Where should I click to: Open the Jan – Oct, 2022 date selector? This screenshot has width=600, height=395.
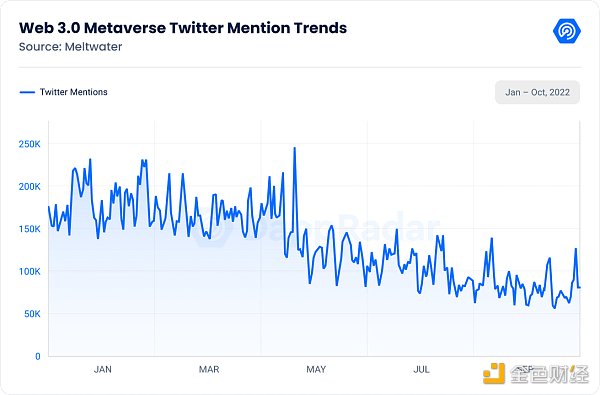[x=537, y=92]
